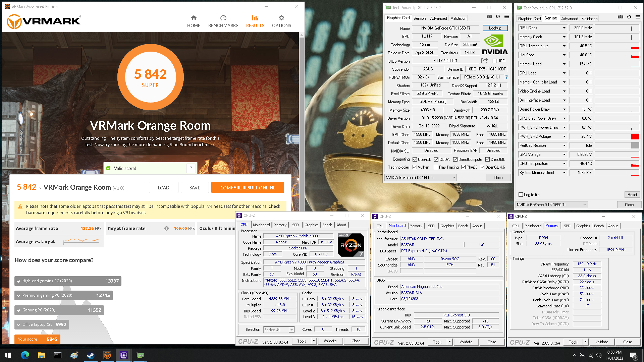Toggle the Vulkan checkbox
The width and height of the screenshot is (644, 362).
[x=415, y=167]
